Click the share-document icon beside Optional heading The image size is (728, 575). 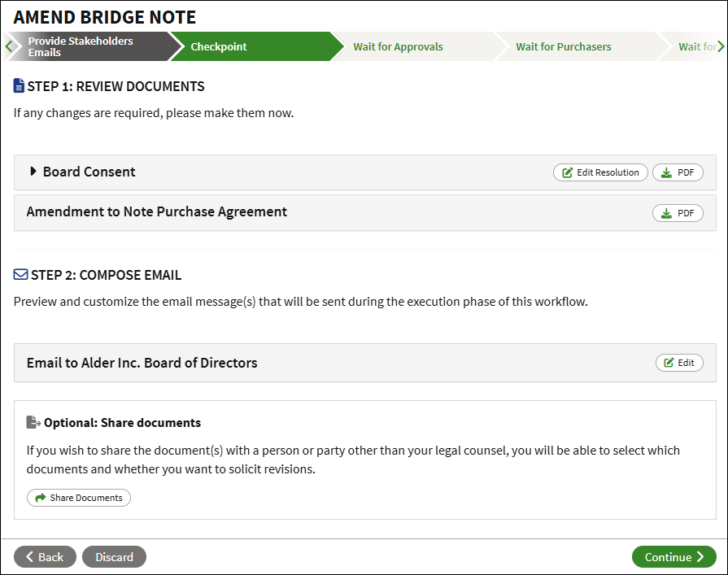coord(33,422)
